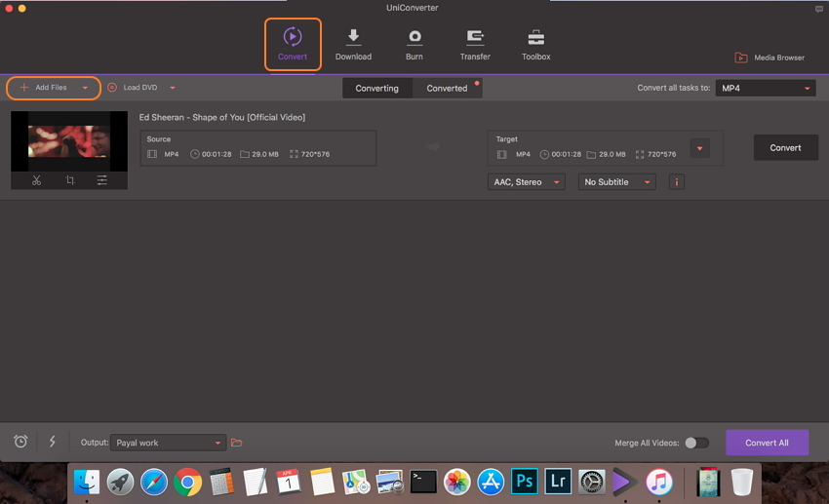Open the Target format dropdown arrow
Screen dimensions: 829x504
coord(699,148)
